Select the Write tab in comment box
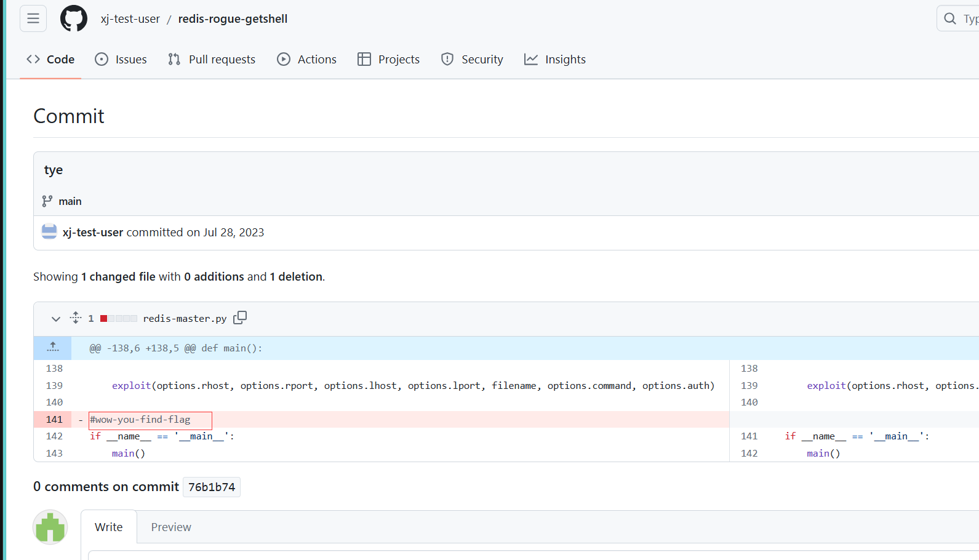The image size is (979, 560). coord(109,527)
